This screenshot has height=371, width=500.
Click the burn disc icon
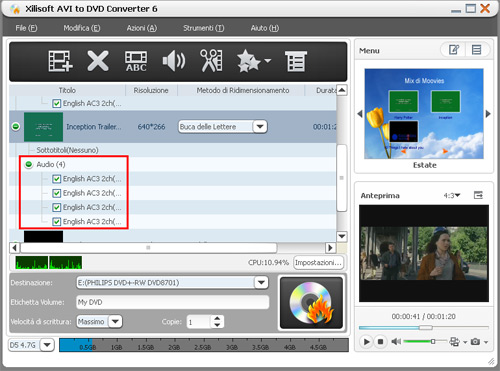pos(311,303)
